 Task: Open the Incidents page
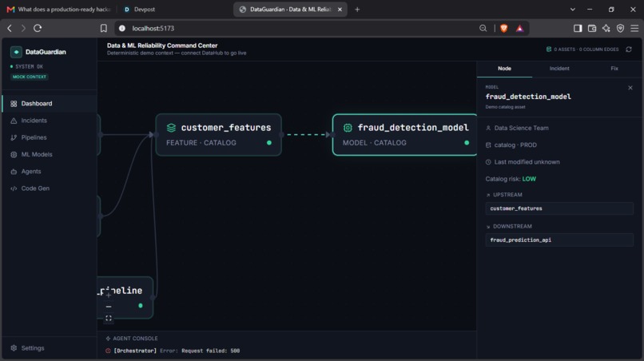(50, 121)
